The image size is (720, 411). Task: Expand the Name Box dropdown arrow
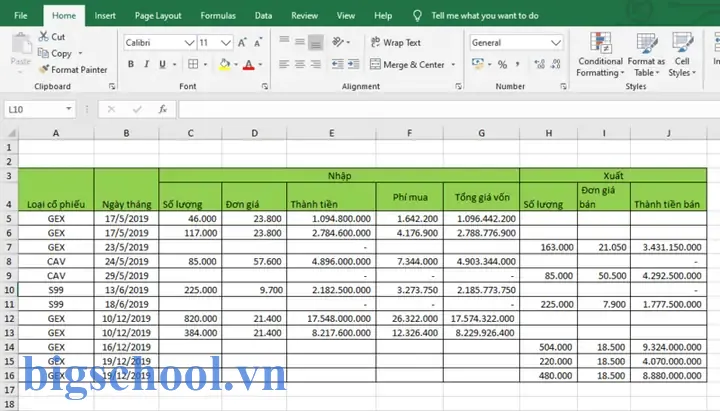pos(68,109)
